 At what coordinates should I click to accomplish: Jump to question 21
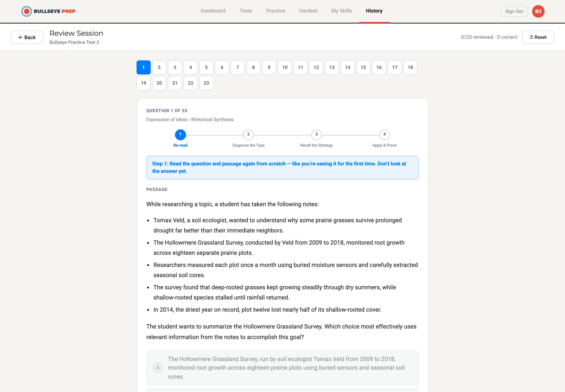pyautogui.click(x=175, y=83)
